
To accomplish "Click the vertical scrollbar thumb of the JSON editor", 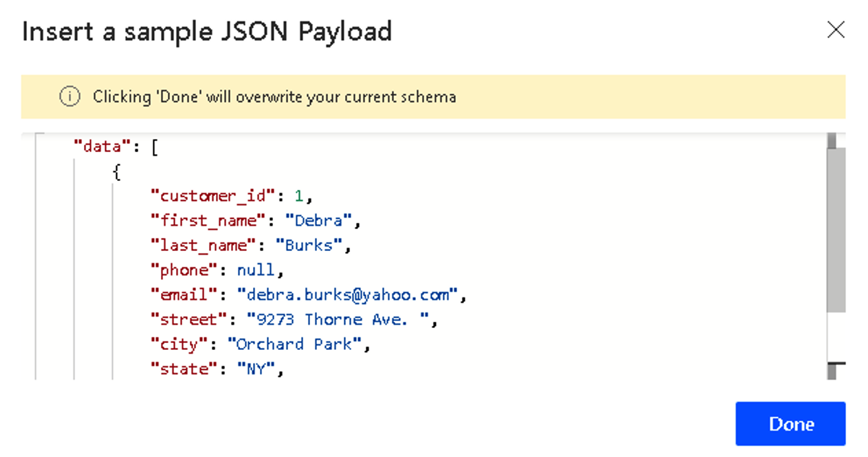I will [x=836, y=230].
